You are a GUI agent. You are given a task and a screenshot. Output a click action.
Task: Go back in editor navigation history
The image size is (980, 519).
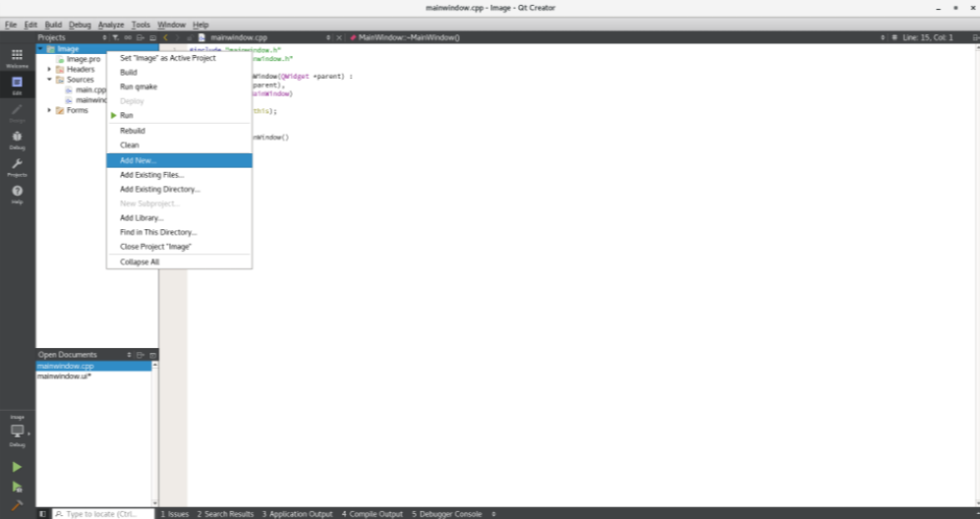coord(165,37)
